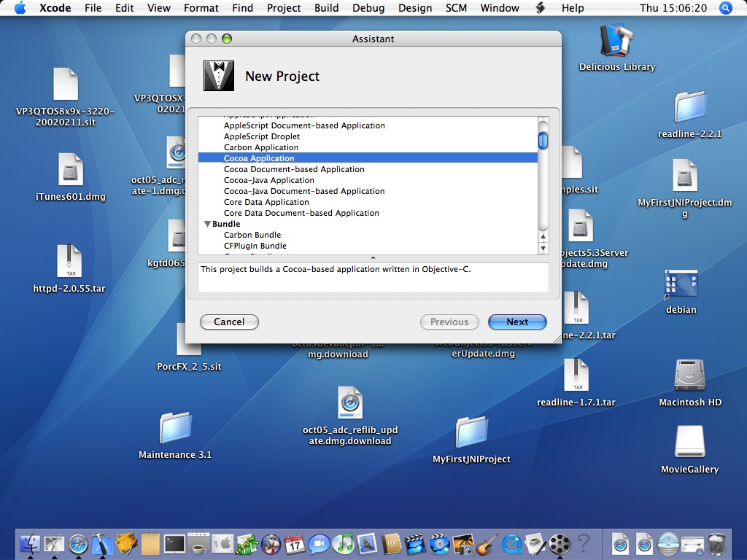Select the MyFirstJNIProject folder icon
747x560 pixels.
pos(471,432)
